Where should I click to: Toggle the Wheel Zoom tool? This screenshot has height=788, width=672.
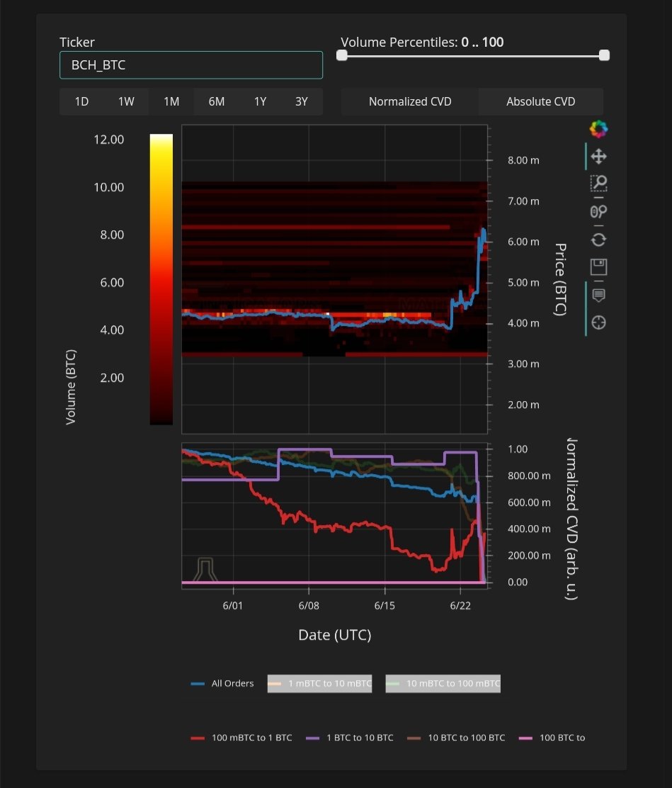tap(598, 212)
